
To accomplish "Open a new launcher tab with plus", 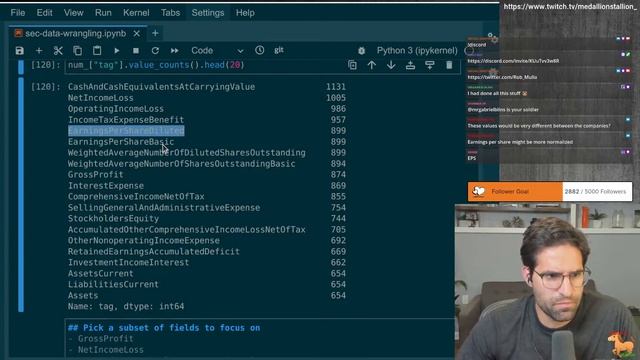I will [155, 33].
